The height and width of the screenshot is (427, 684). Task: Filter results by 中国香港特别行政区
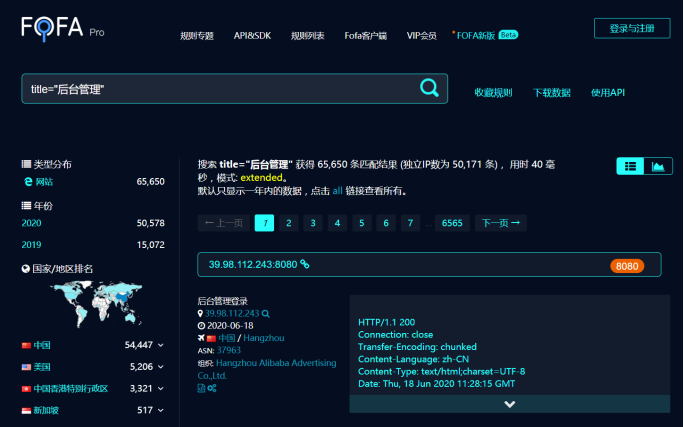coord(71,388)
